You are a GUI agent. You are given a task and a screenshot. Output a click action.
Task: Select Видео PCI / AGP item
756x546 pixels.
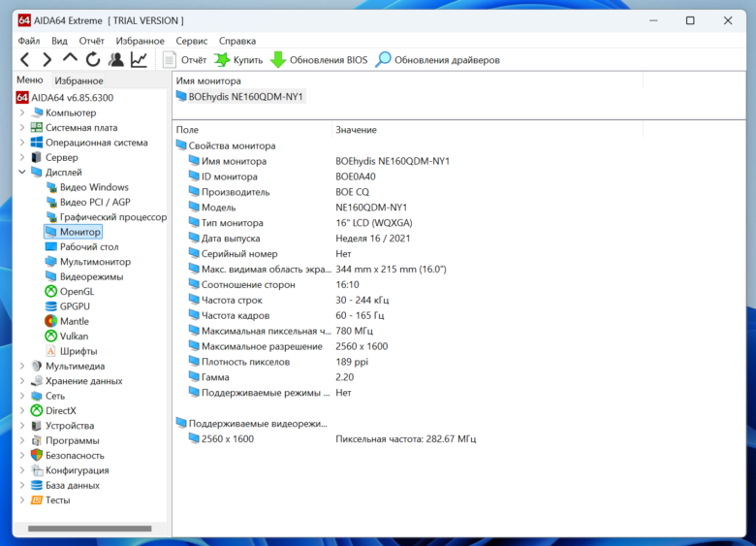coord(88,202)
